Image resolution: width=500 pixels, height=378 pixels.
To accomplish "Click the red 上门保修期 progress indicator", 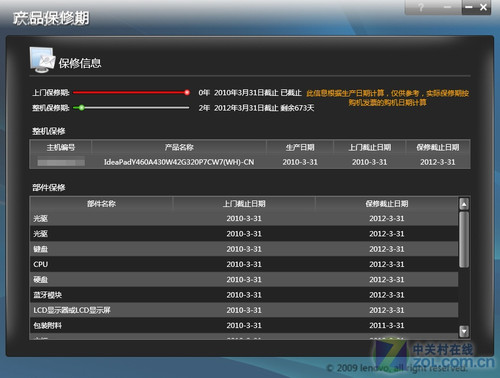I will (187, 92).
